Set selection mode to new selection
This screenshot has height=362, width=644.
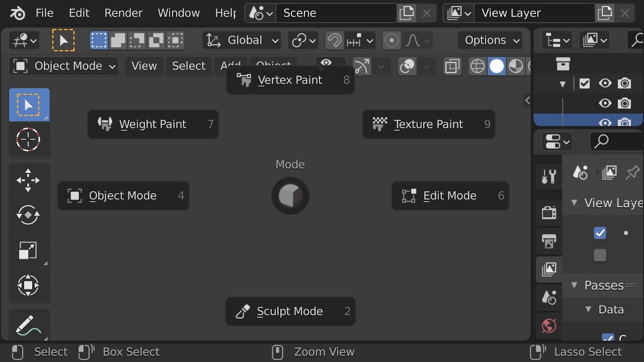pyautogui.click(x=99, y=40)
